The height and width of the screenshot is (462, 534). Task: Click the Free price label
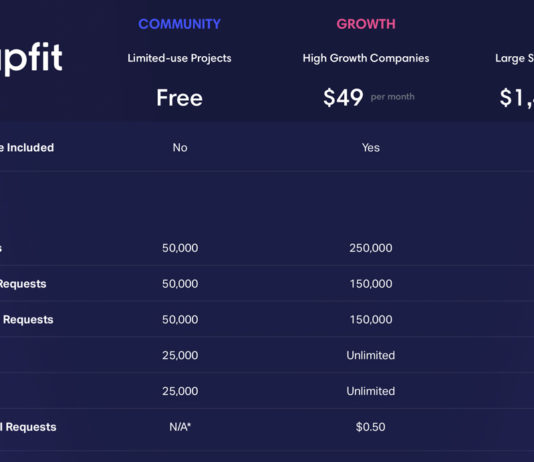point(179,98)
